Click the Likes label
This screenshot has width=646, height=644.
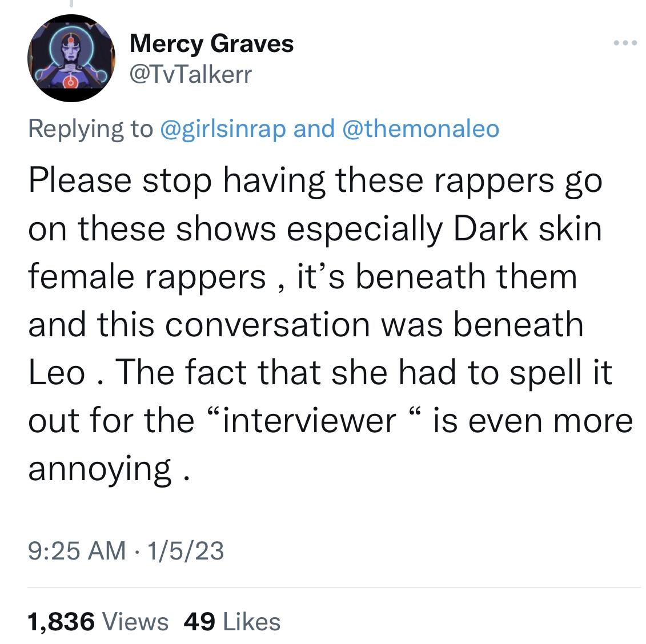tap(252, 622)
